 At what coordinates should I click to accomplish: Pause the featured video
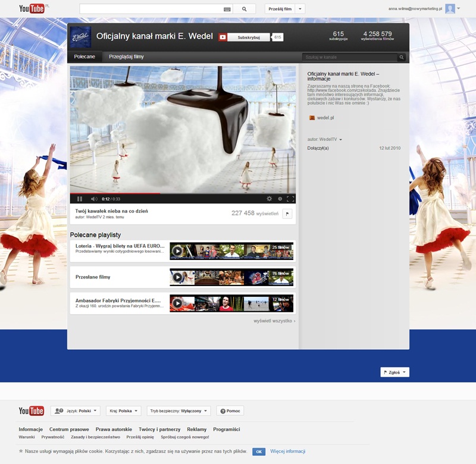(80, 199)
